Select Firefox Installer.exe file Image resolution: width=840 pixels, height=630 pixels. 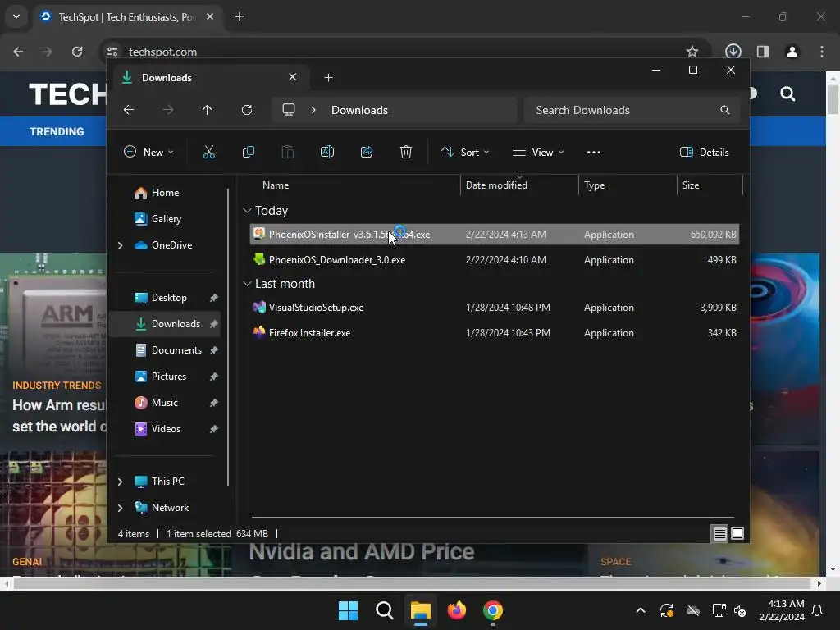click(494, 333)
